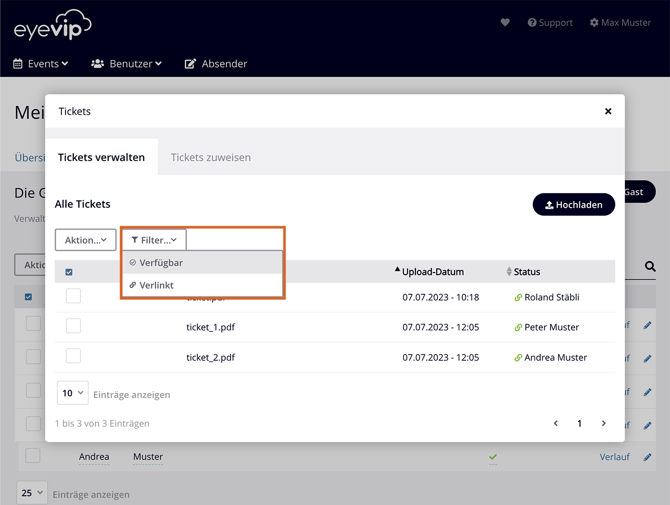
Task: Check the ticket_1.pdf row checkbox
Action: point(73,326)
